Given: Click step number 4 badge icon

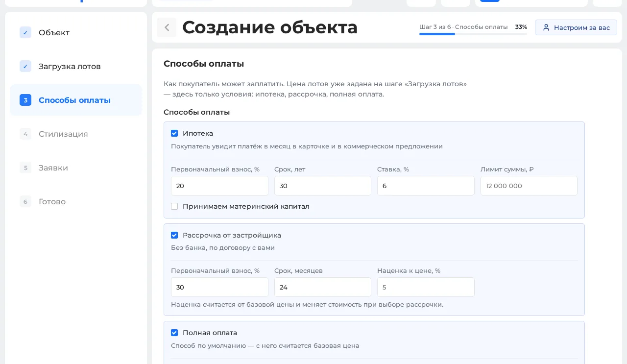Looking at the screenshot, I should pyautogui.click(x=25, y=134).
